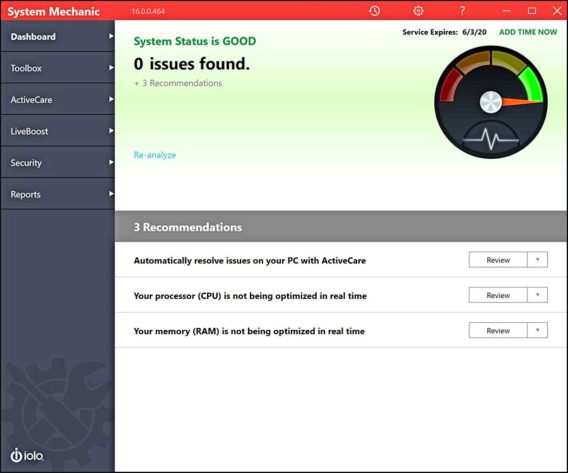Viewport: 568px width, 473px height.
Task: Open the history clock icon in title bar
Action: (x=375, y=11)
